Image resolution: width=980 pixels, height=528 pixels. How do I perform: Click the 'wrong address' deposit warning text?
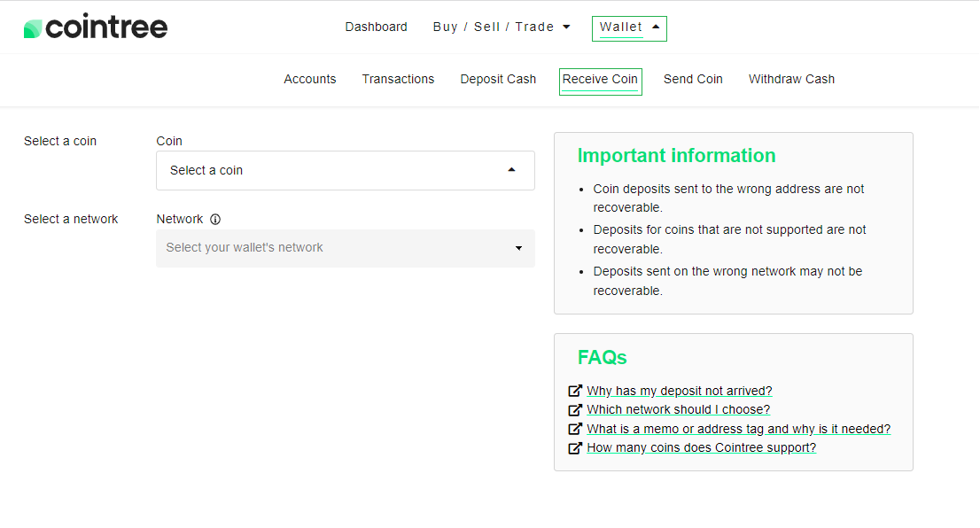(x=728, y=198)
